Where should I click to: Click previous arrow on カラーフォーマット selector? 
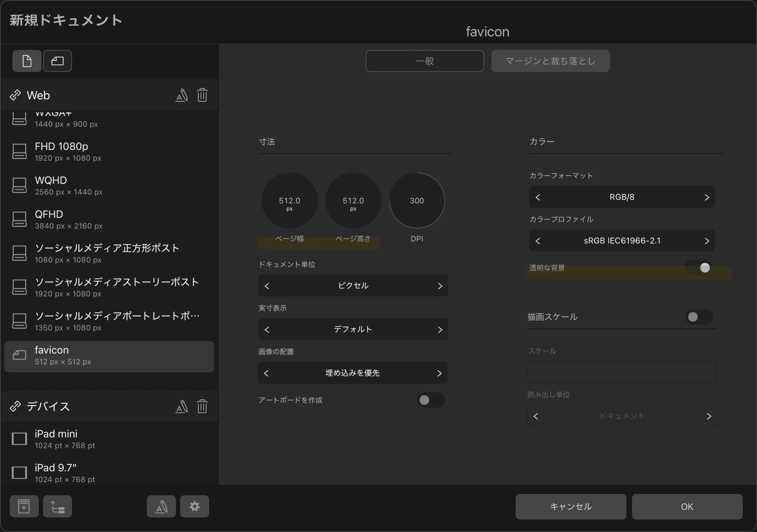538,197
